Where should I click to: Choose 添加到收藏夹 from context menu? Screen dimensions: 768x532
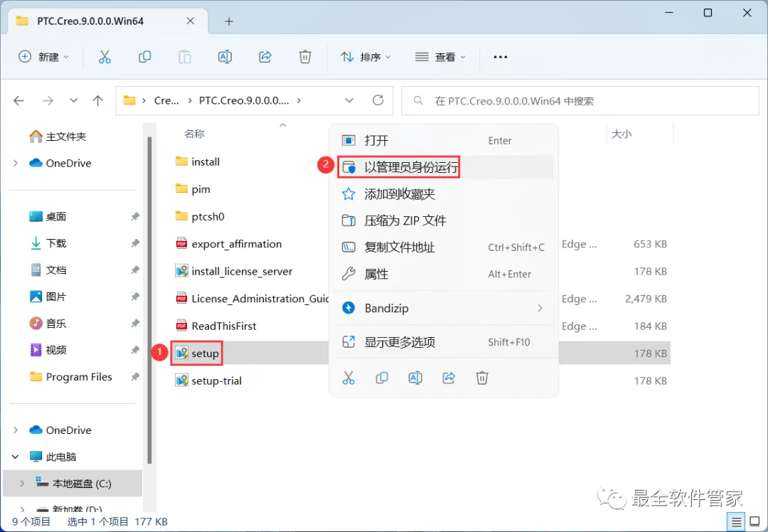pyautogui.click(x=444, y=194)
